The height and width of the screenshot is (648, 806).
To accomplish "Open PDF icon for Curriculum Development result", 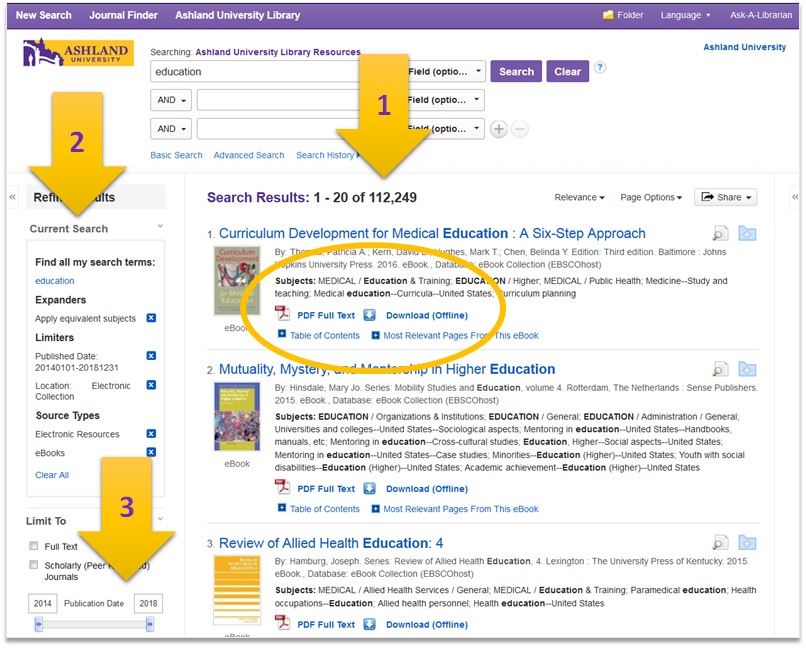I will [x=282, y=314].
